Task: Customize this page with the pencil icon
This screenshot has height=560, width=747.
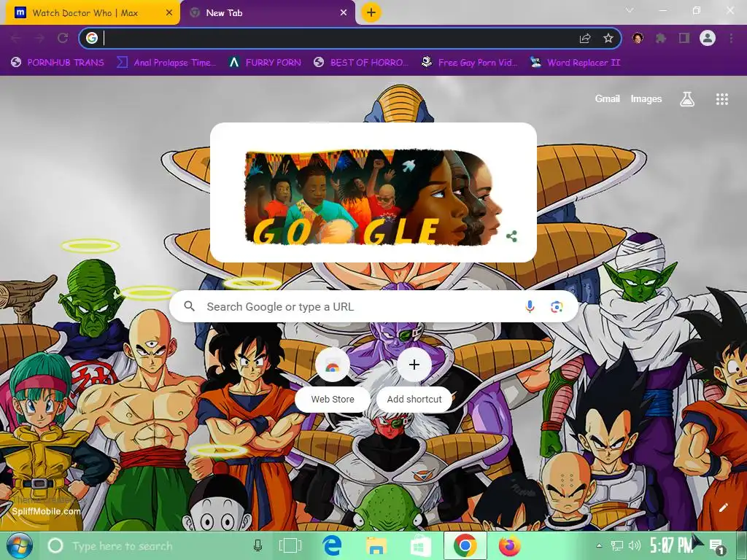Action: 723,507
